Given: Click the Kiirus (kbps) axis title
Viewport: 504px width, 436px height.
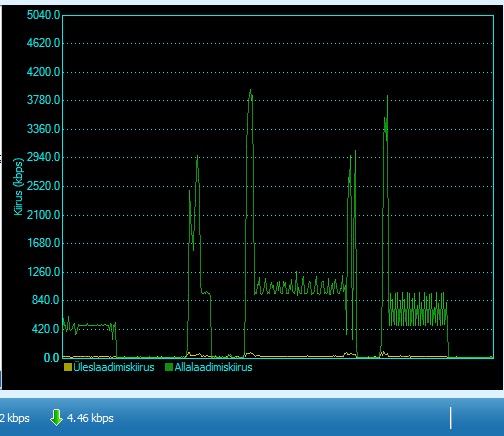Looking at the screenshot, I should pos(18,187).
